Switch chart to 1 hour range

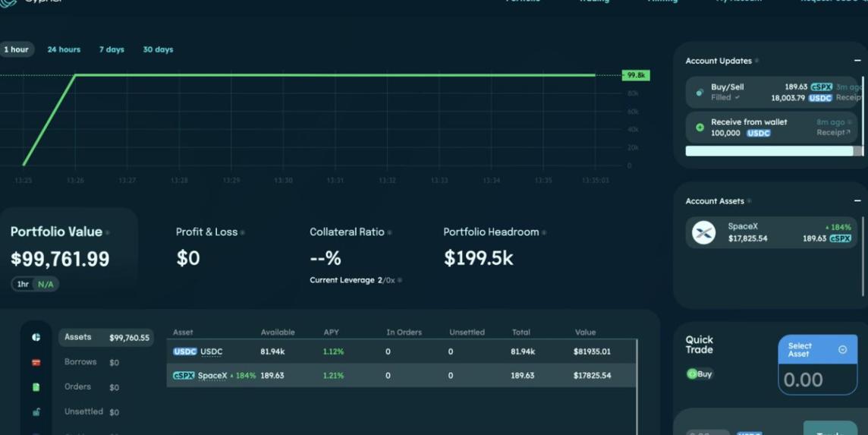pyautogui.click(x=17, y=49)
